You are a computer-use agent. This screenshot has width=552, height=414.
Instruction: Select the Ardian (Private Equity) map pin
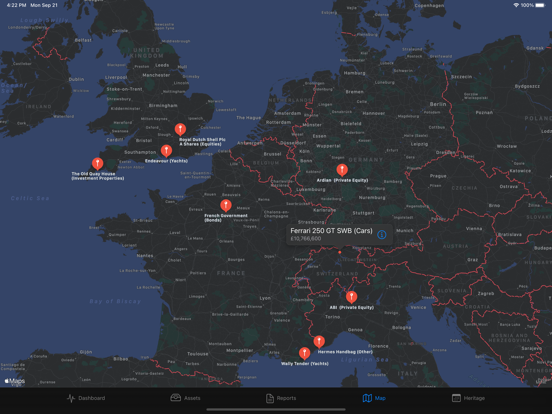pyautogui.click(x=342, y=170)
